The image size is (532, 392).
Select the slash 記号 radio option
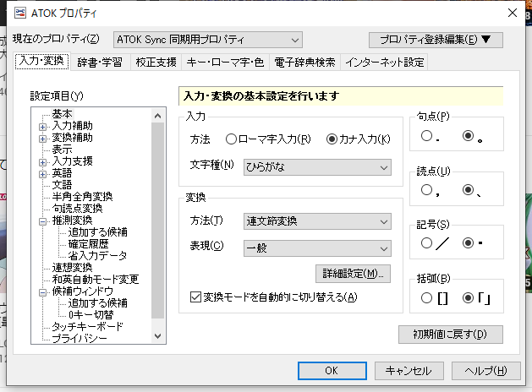click(426, 243)
